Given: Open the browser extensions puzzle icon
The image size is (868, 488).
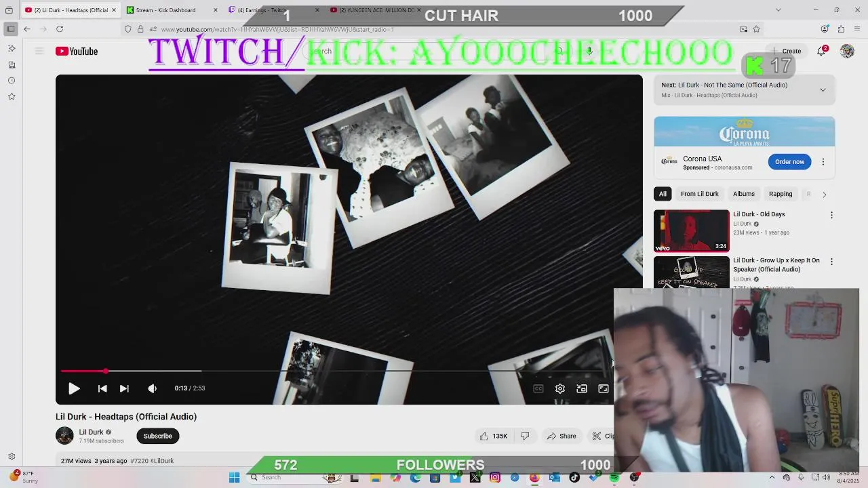Looking at the screenshot, I should 841,29.
